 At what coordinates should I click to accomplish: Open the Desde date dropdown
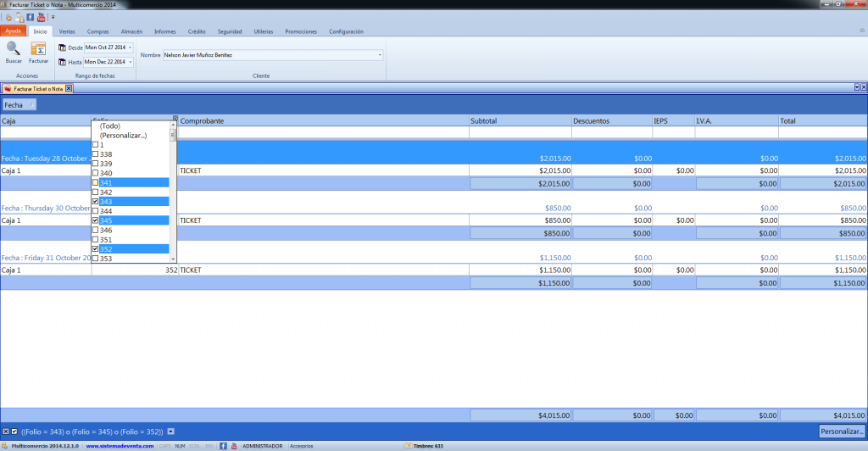[x=130, y=47]
